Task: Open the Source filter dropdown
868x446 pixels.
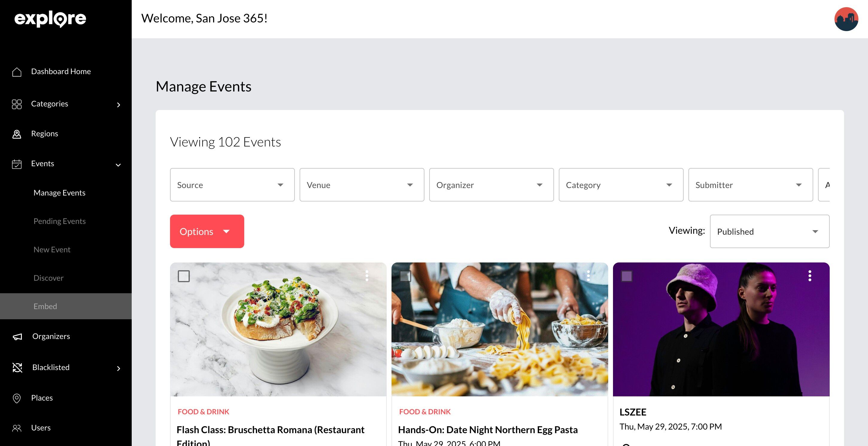Action: [x=232, y=185]
